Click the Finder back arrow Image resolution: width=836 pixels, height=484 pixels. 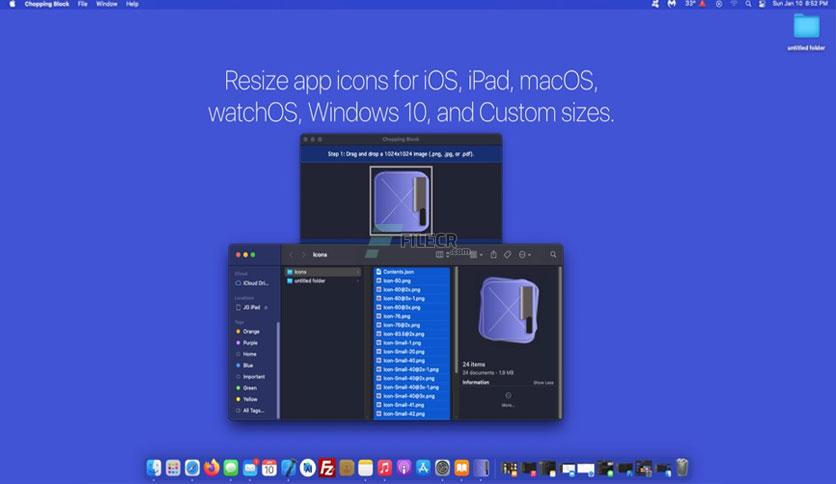(291, 255)
